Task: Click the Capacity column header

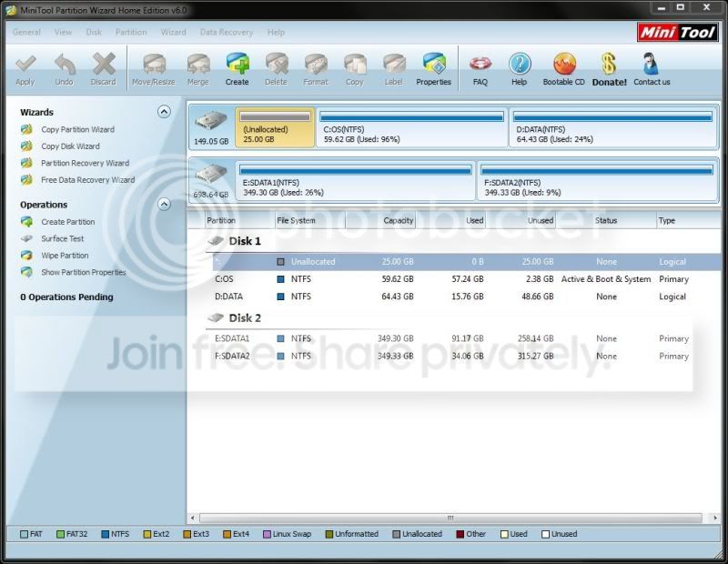Action: click(380, 220)
